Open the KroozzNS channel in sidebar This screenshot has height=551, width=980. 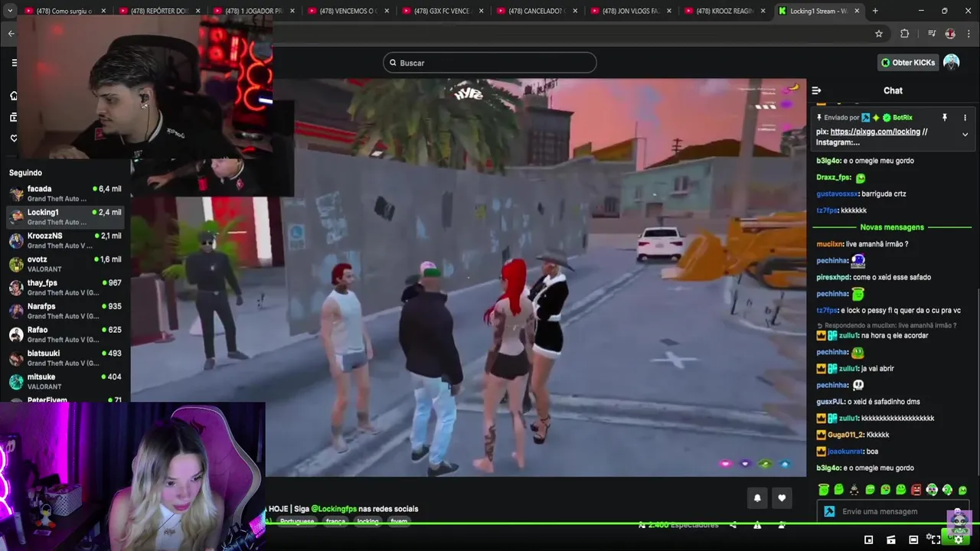click(65, 241)
